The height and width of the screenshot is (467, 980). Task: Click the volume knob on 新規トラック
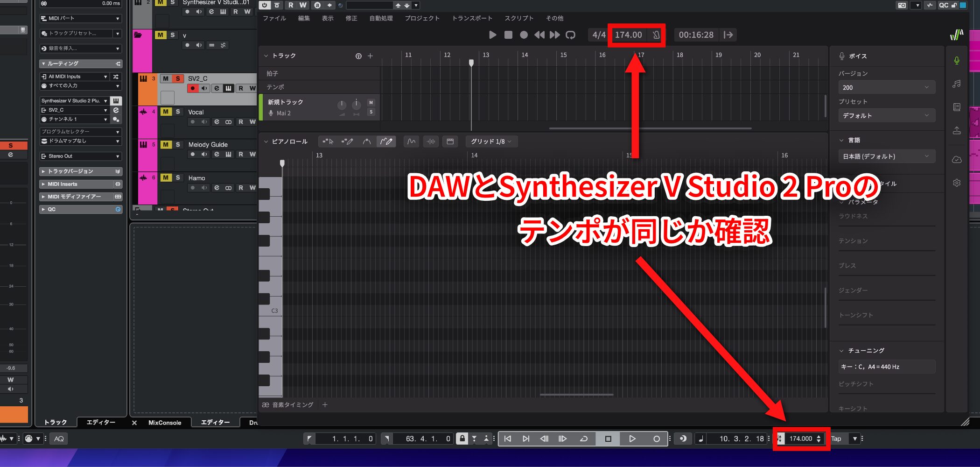(x=342, y=105)
